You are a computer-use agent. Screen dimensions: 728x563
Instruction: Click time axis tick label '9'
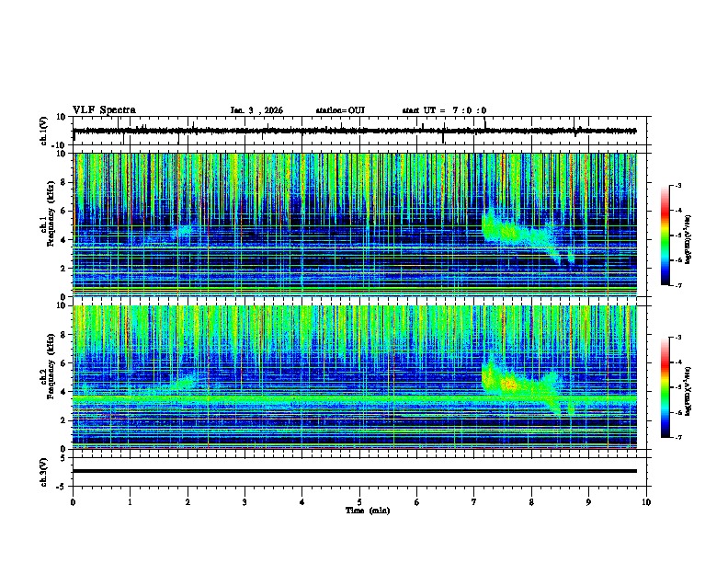click(x=588, y=502)
